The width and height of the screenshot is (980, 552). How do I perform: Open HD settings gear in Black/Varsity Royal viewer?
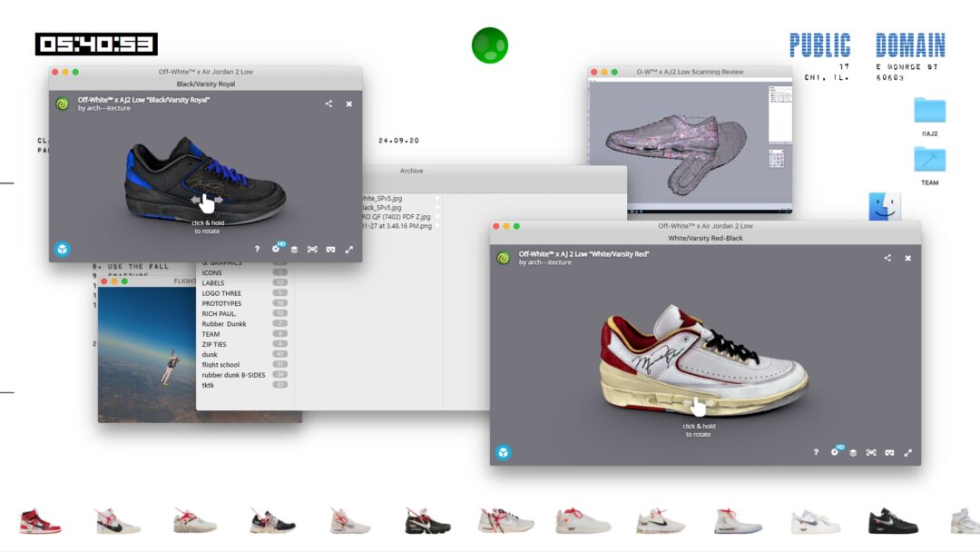coord(276,249)
